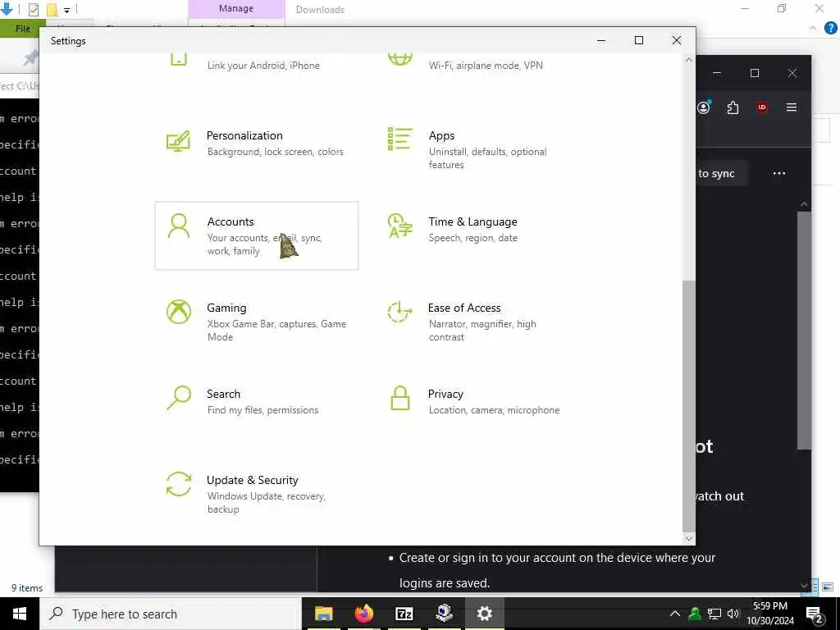Switch Explorer to large icons view button
Viewport: 840px width, 630px height.
828,587
